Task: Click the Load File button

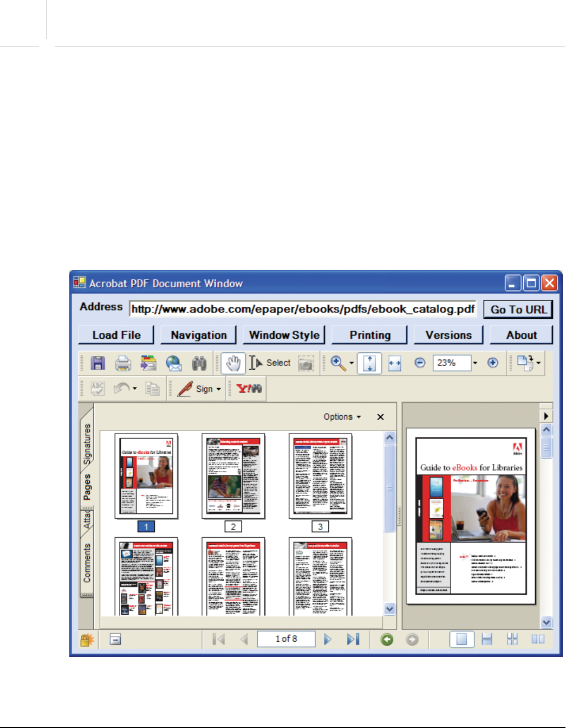Action: click(x=116, y=335)
